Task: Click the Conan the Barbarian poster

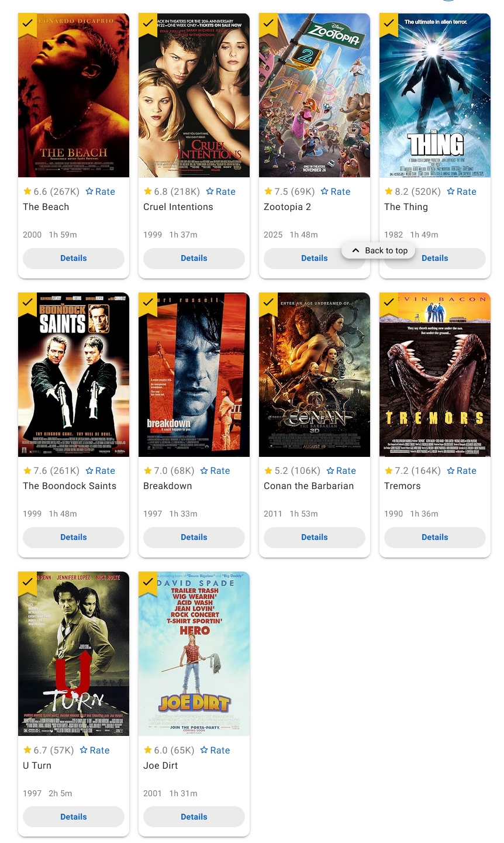Action: tap(315, 374)
